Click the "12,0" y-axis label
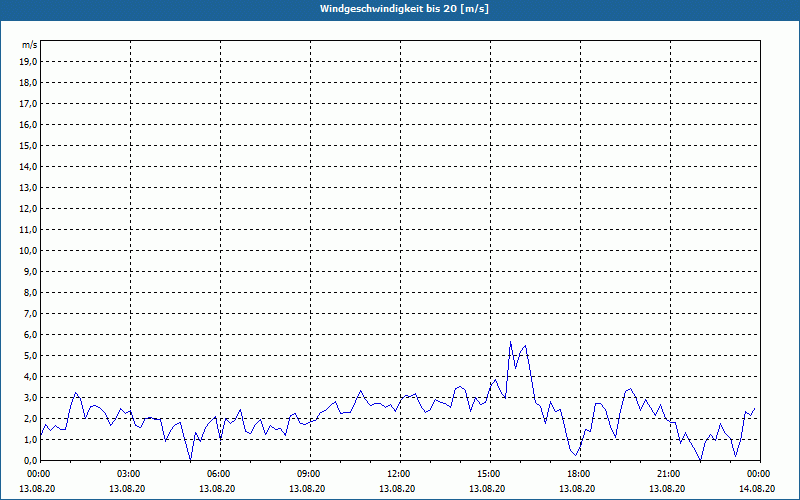Viewport: 800px width, 500px height. pos(28,208)
